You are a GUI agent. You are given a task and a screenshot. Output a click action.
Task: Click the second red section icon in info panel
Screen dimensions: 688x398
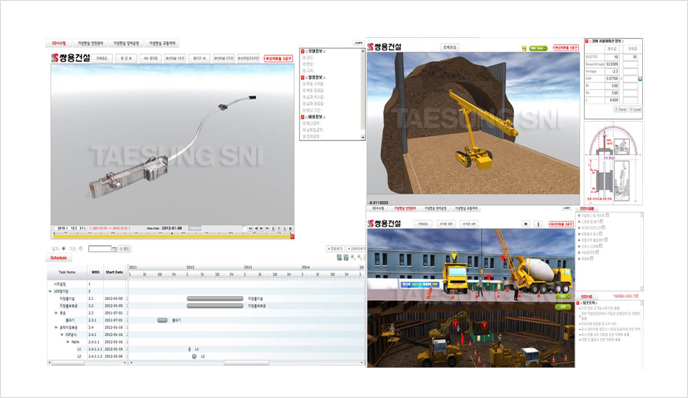click(303, 77)
